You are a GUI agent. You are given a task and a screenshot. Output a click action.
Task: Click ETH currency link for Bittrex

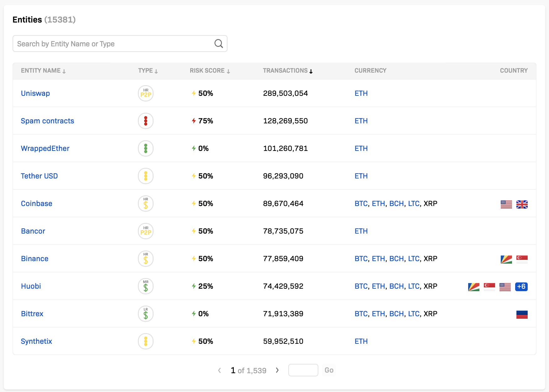point(378,314)
